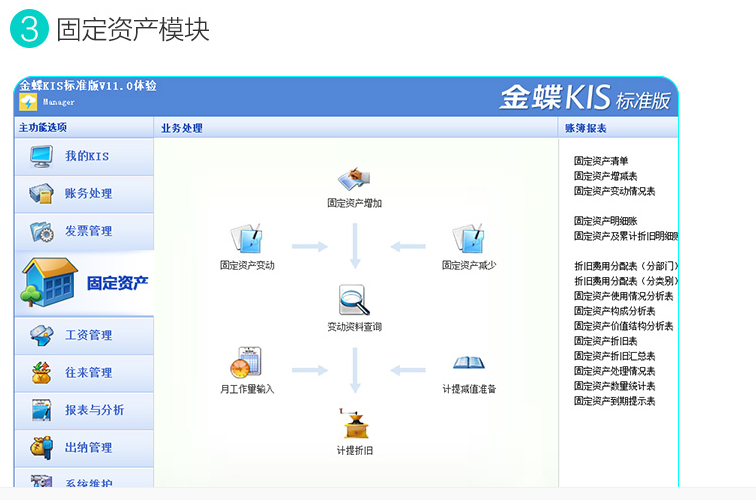
Task: Click the 固定资产增加 icon
Action: tap(354, 179)
